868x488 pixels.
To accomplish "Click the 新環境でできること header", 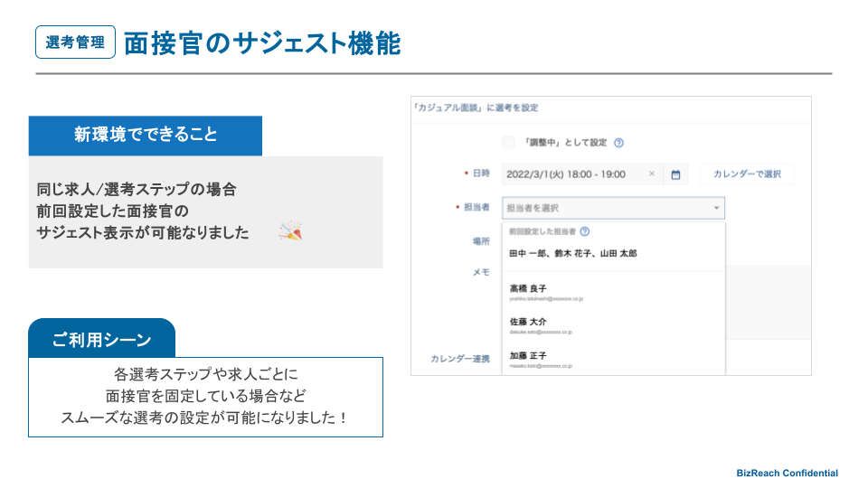I will point(146,135).
